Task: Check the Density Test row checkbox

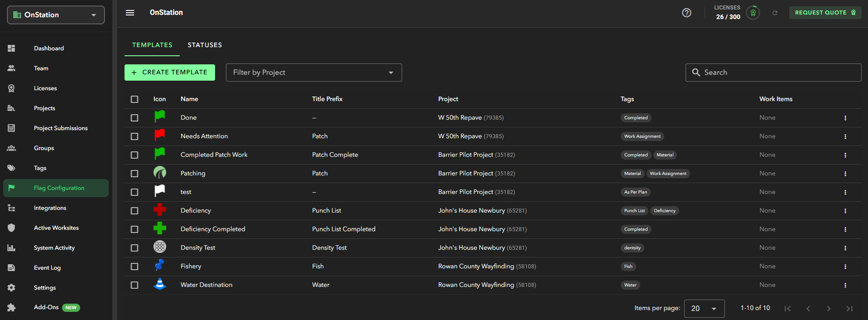Action: (134, 248)
